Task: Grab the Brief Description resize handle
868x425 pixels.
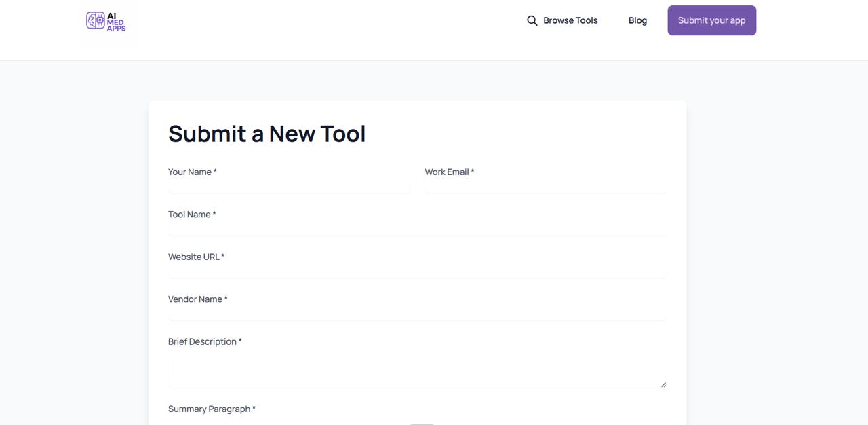Action: point(663,384)
